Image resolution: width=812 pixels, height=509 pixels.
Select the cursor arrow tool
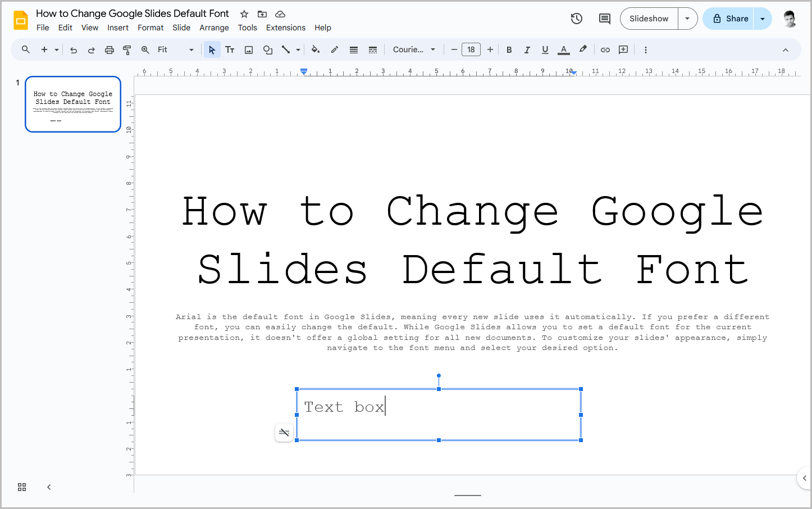tap(212, 50)
